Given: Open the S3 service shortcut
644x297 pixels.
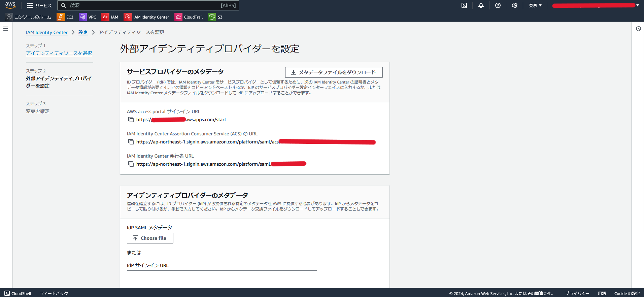Looking at the screenshot, I should [216, 17].
